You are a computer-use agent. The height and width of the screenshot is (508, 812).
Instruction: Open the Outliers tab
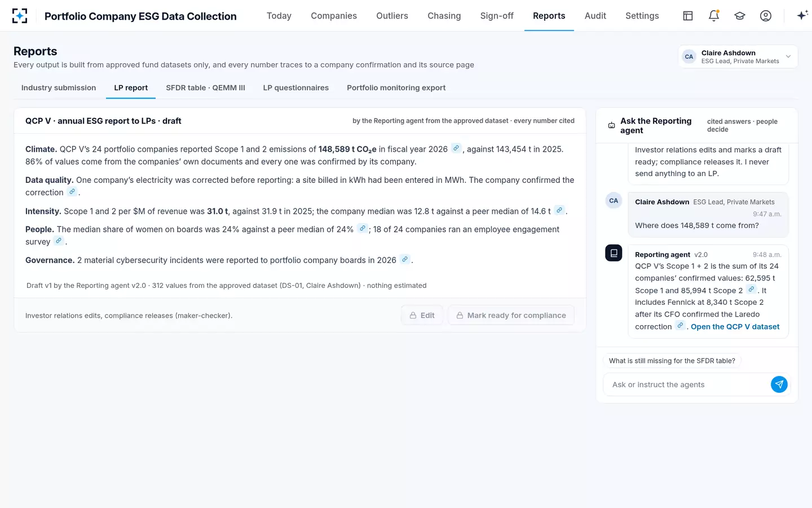pos(392,16)
